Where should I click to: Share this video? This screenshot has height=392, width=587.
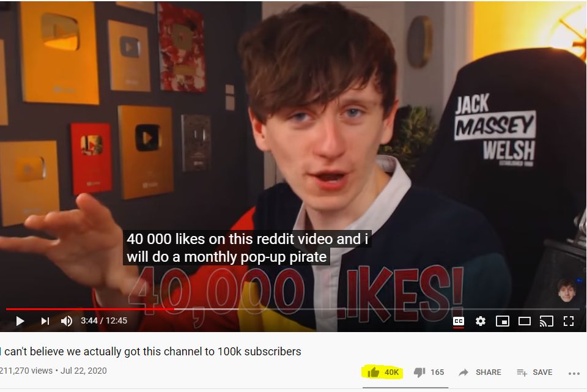(x=480, y=372)
